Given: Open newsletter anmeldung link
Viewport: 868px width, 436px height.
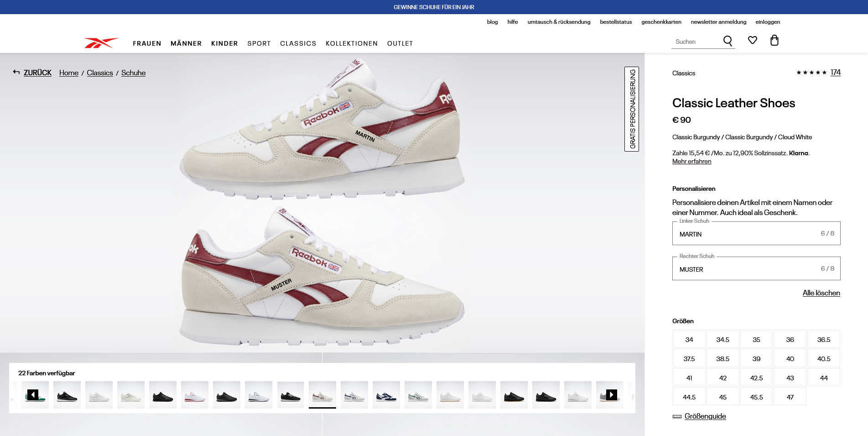Looking at the screenshot, I should (718, 22).
